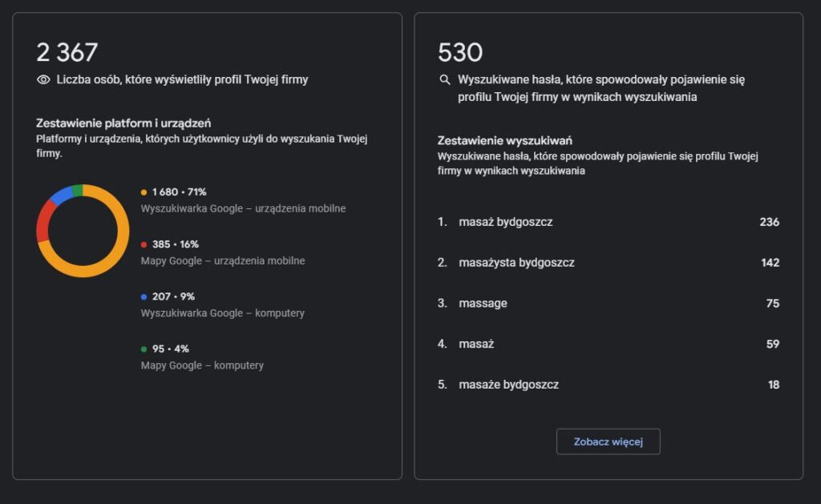Click the blue legend dot for desktop search

click(144, 297)
